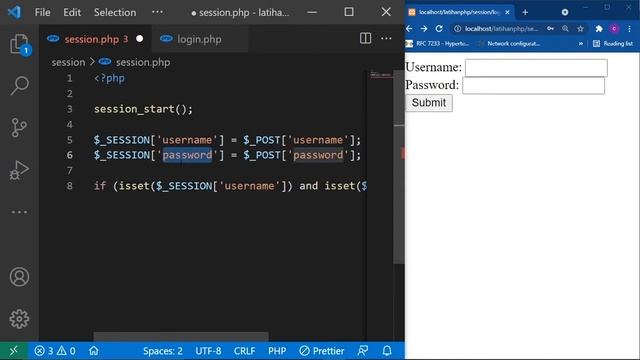640x360 pixels.
Task: Open the Chrome three-dot menu
Action: tap(629, 29)
